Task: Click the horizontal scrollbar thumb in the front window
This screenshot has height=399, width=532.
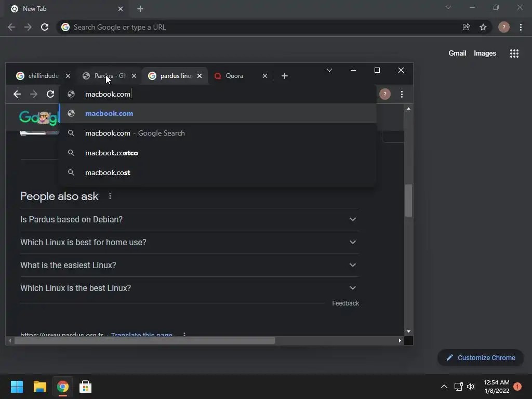Action: (x=145, y=340)
